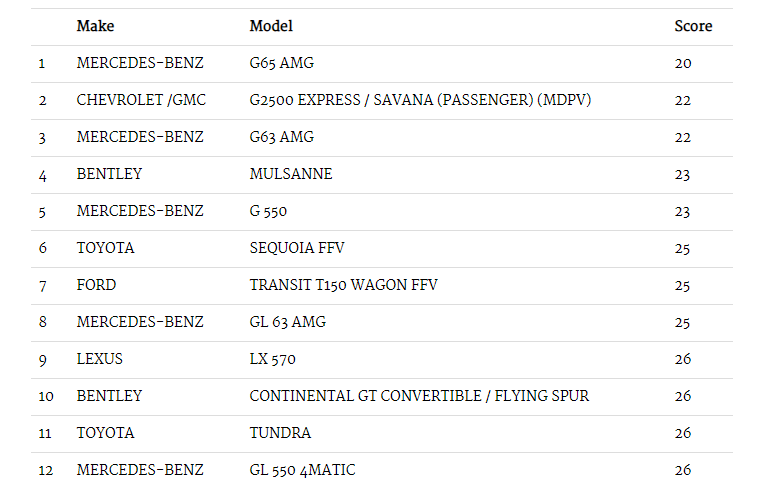Click the LEXUS make cell
Viewport: 761px width, 504px height.
99,359
